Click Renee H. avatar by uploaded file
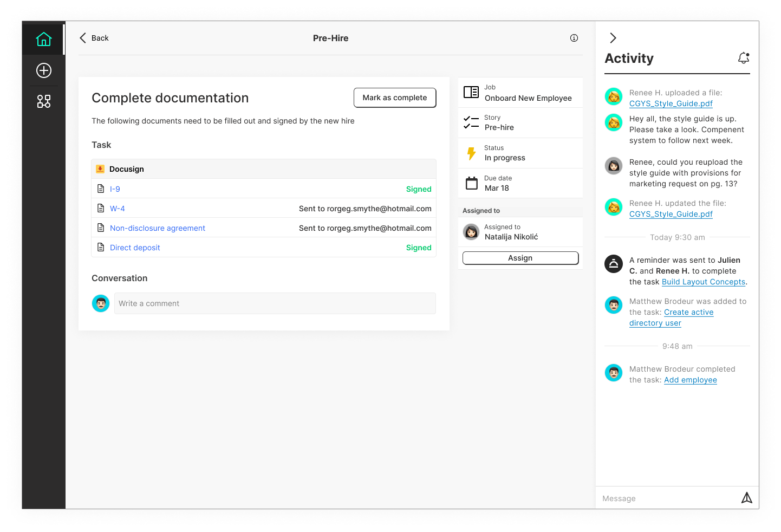Viewport: 781px width, 532px height. (x=614, y=96)
